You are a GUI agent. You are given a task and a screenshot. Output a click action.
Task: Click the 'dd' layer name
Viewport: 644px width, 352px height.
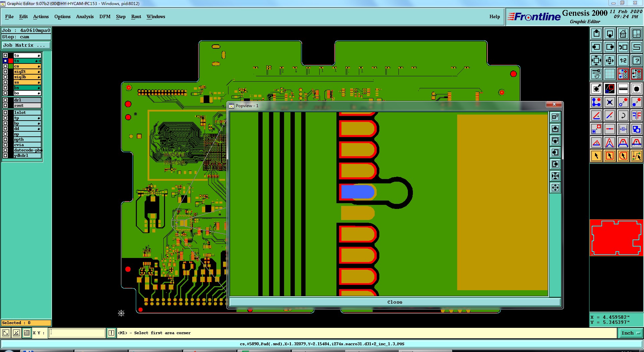pos(27,129)
